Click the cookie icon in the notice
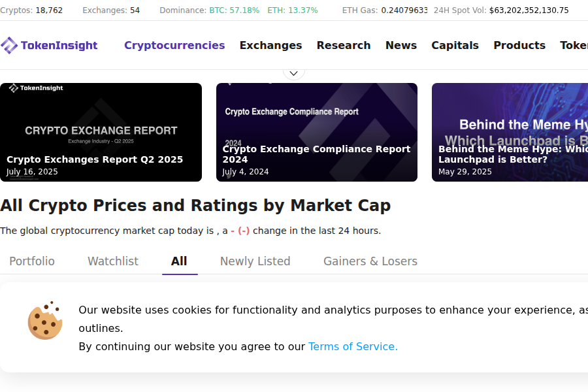 pos(45,320)
